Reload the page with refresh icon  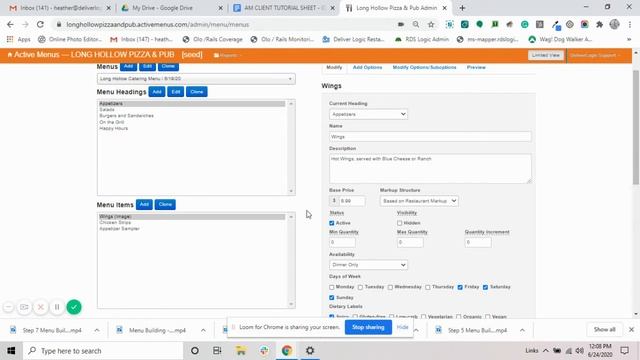(x=40, y=24)
